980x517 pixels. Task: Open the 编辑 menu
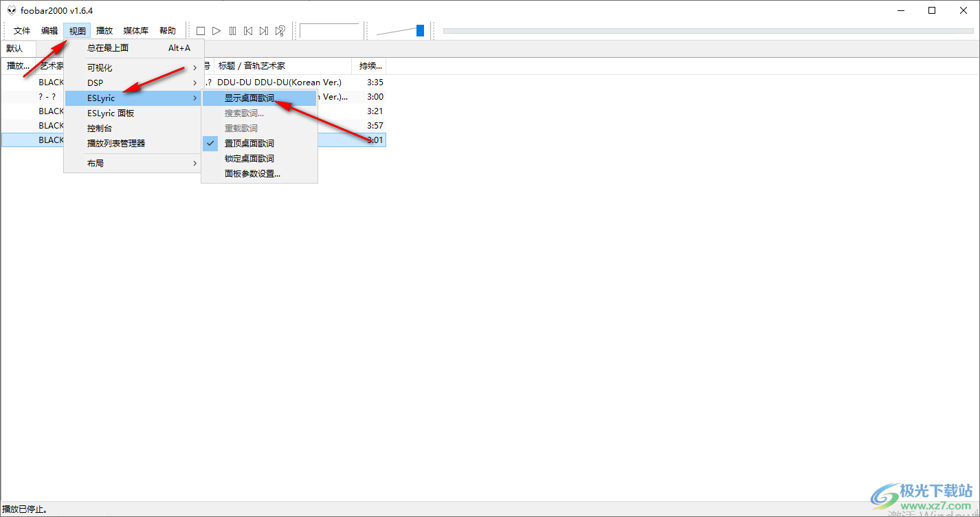(49, 31)
